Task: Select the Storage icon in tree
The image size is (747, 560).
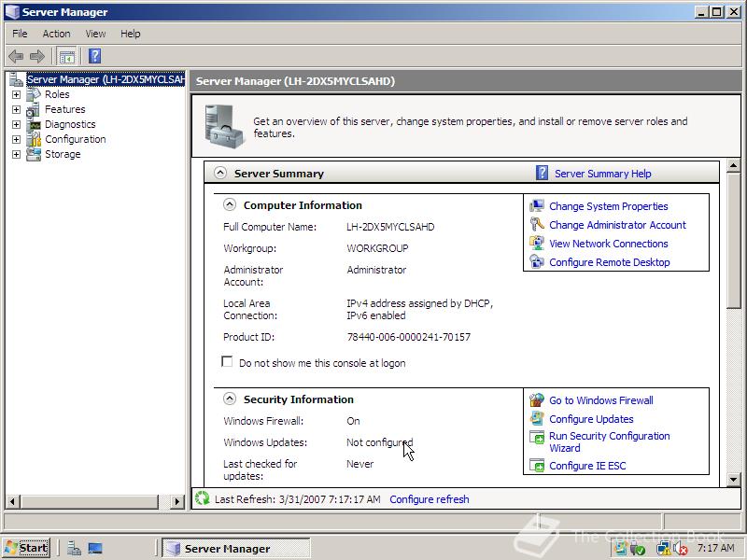Action: (x=34, y=154)
